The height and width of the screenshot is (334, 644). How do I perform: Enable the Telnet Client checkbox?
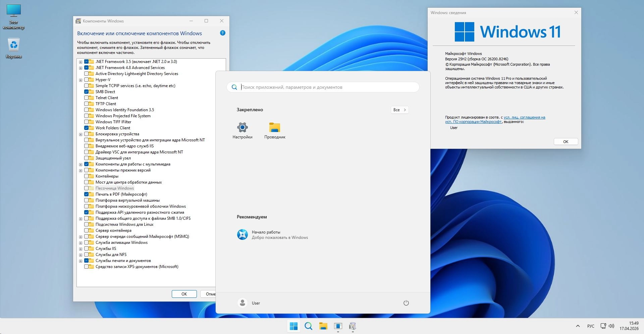tap(87, 98)
